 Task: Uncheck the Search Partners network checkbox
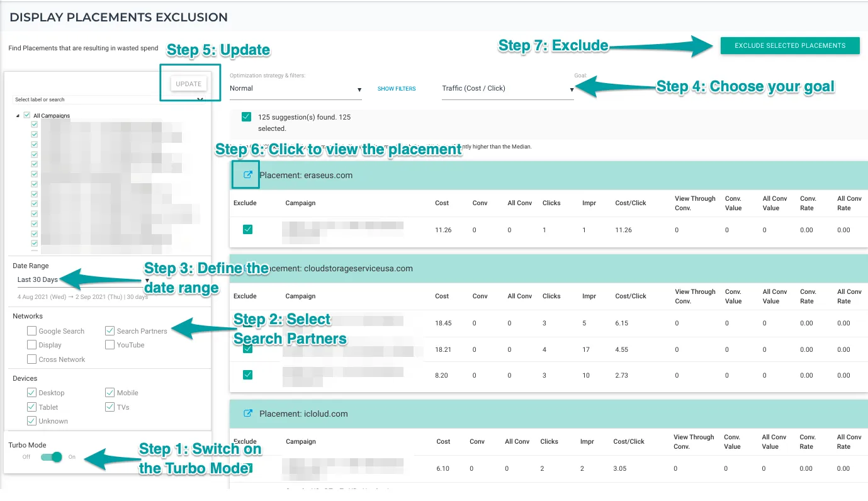pyautogui.click(x=110, y=331)
